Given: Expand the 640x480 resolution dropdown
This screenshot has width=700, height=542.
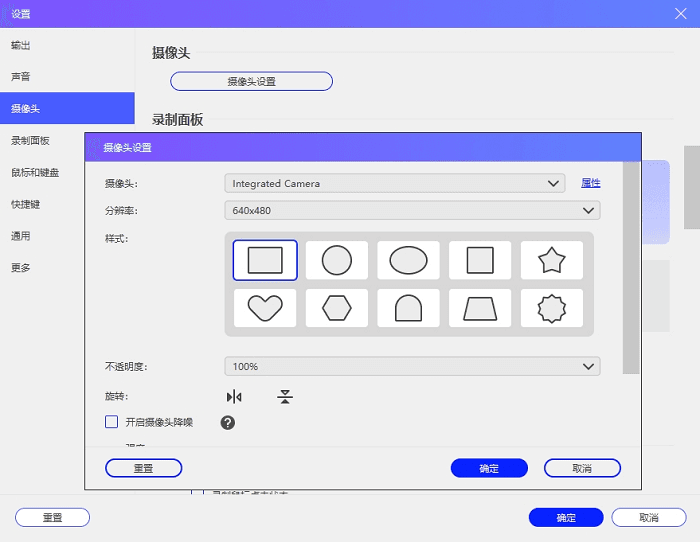Looking at the screenshot, I should click(x=412, y=210).
